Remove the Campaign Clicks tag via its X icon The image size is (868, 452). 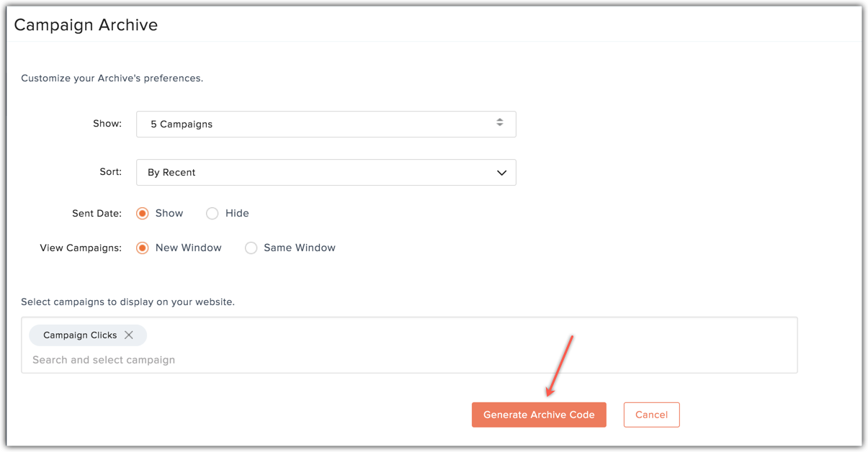point(129,335)
